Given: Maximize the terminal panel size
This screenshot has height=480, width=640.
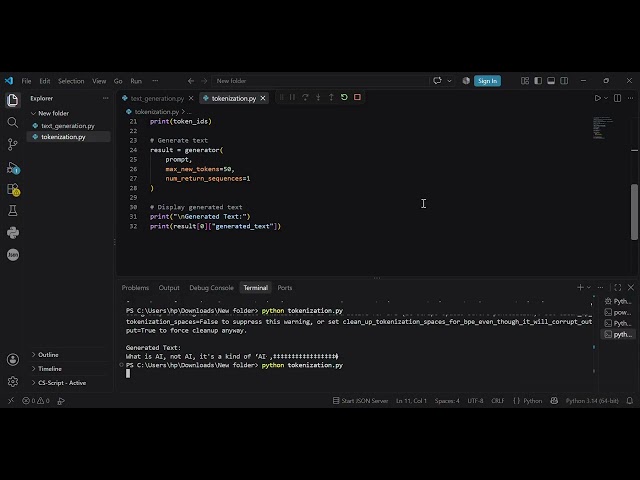Looking at the screenshot, I should coord(618,288).
